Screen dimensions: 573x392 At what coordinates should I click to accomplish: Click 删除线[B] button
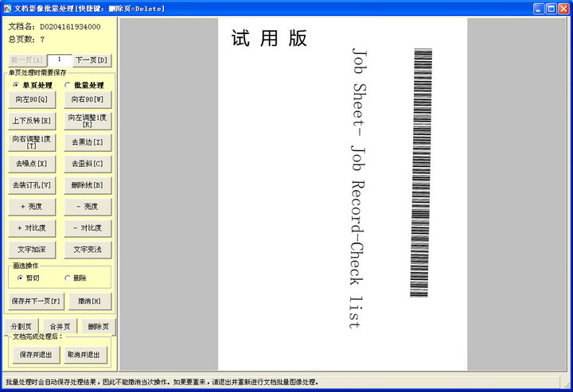pyautogui.click(x=88, y=185)
